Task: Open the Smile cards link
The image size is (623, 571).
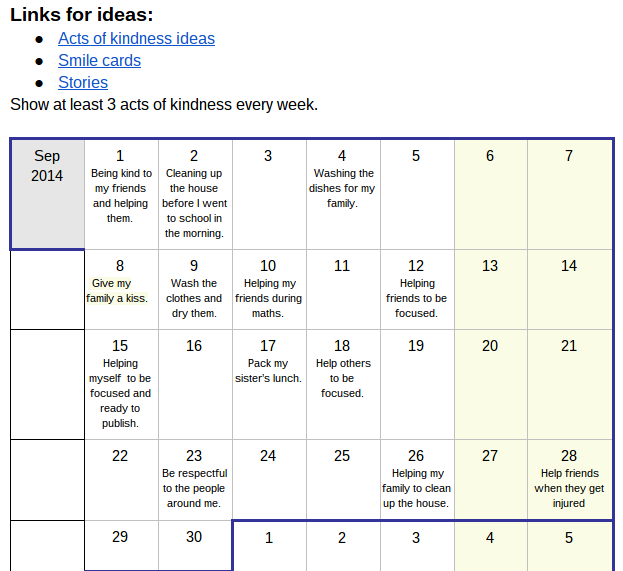Action: [99, 60]
